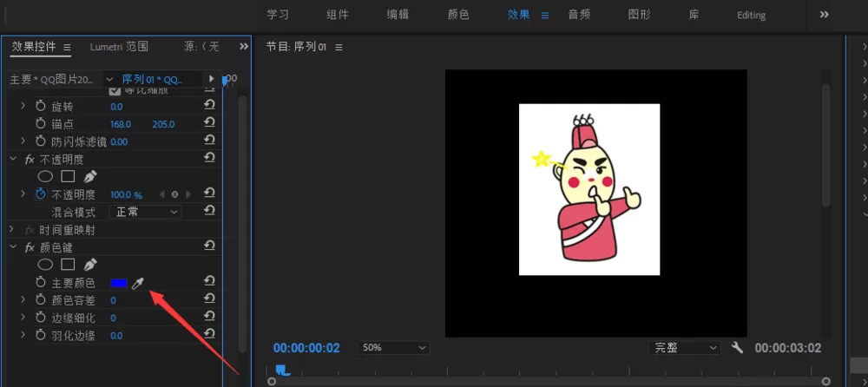Open the 效果控件 panel menu

[67, 47]
